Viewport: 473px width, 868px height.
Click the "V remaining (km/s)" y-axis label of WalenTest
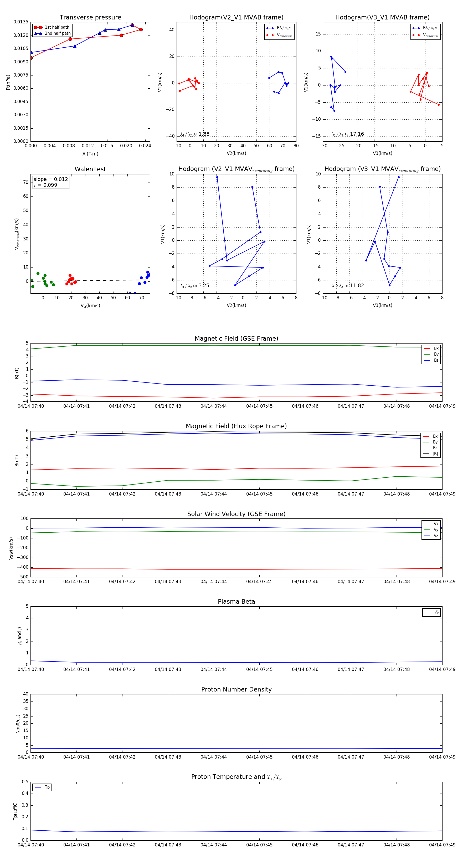point(17,234)
